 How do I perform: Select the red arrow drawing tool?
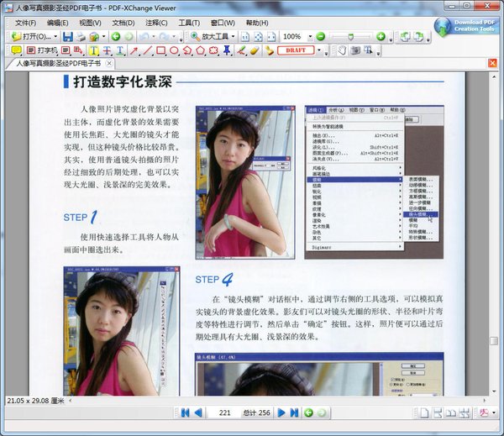click(x=134, y=50)
